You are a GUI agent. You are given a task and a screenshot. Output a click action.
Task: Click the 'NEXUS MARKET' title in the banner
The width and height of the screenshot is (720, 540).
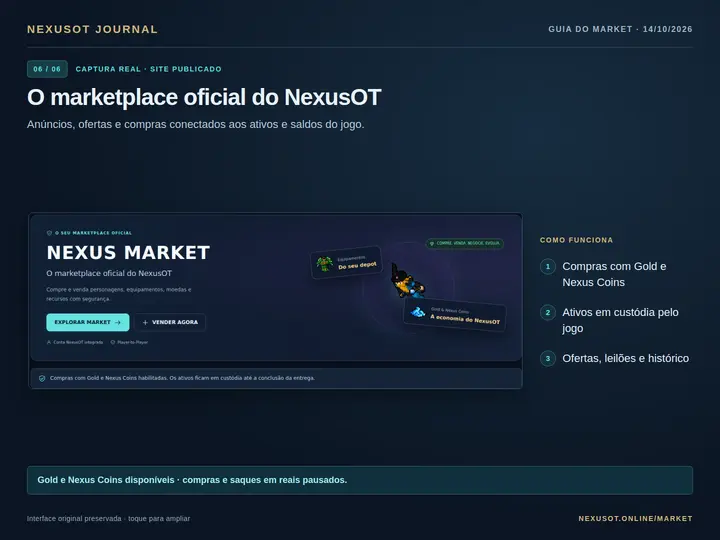(129, 253)
